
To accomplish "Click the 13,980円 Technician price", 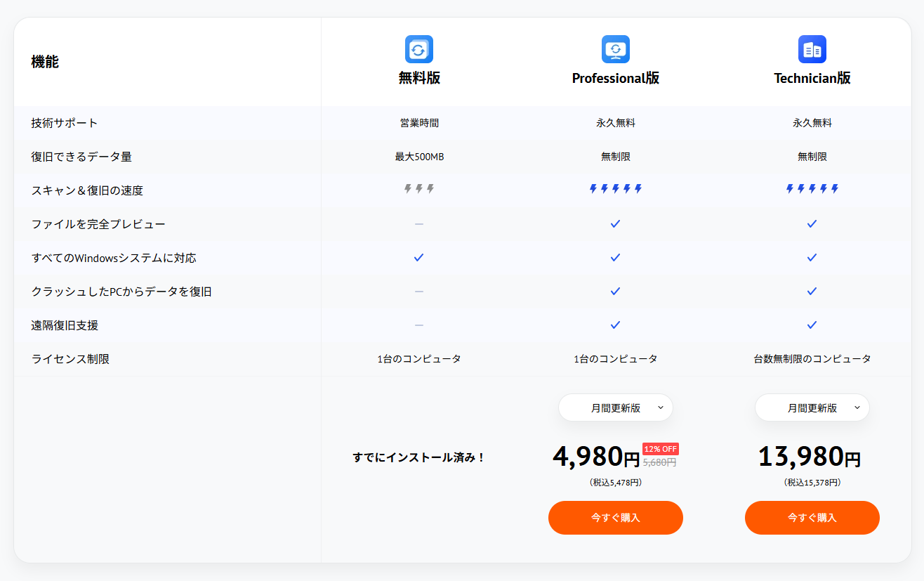I will tap(809, 457).
